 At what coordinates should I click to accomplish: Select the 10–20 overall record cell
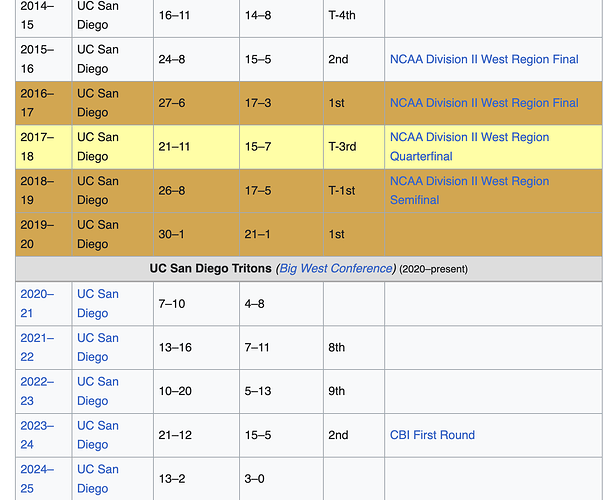(196, 391)
